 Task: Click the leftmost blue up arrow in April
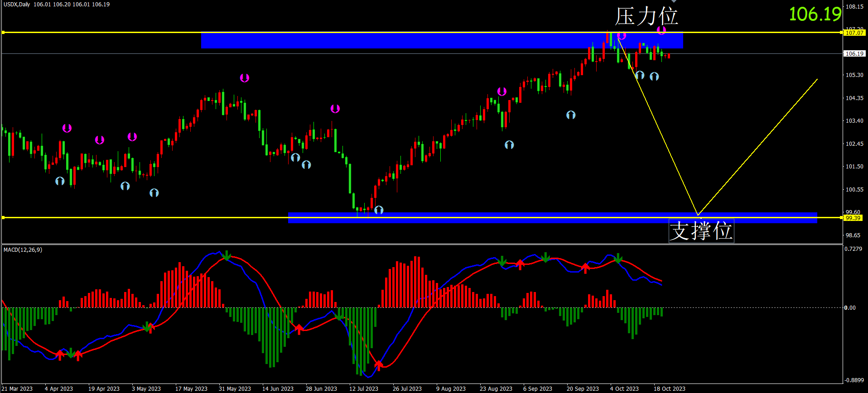click(60, 181)
